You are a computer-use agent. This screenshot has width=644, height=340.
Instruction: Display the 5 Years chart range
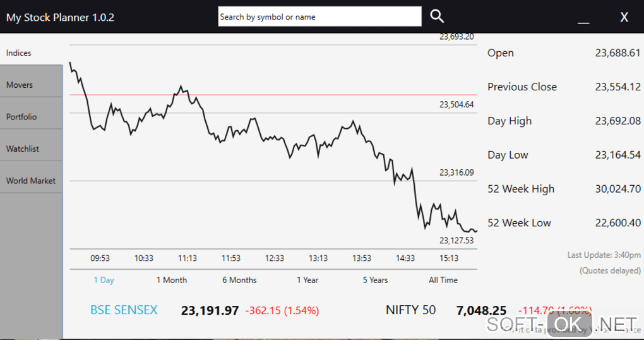375,280
